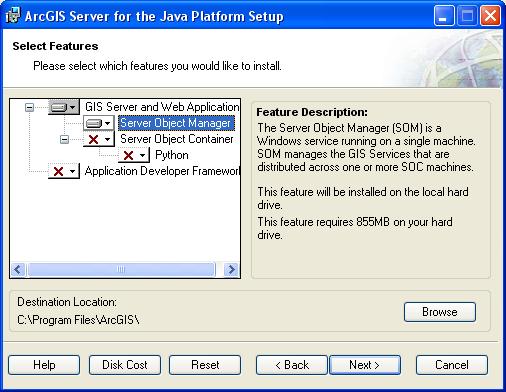The image size is (506, 392).
Task: Cancel the ArcGIS Server setup
Action: pyautogui.click(x=452, y=365)
